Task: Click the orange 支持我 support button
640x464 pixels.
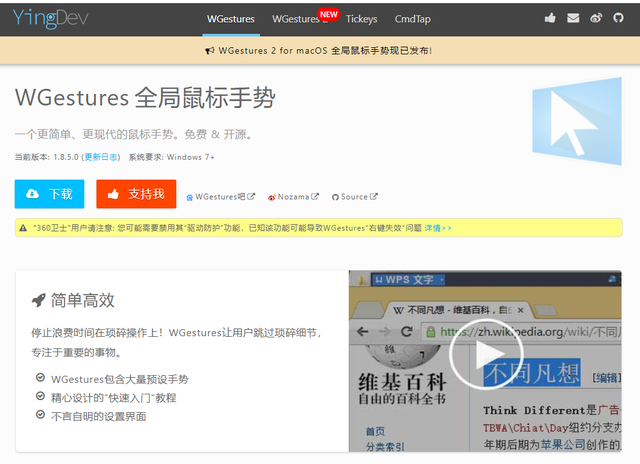Action: [136, 194]
